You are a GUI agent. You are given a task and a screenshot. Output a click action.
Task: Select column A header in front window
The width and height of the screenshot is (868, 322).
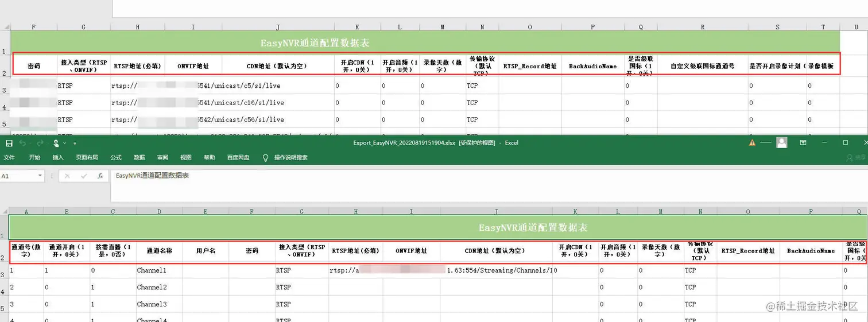coord(26,211)
